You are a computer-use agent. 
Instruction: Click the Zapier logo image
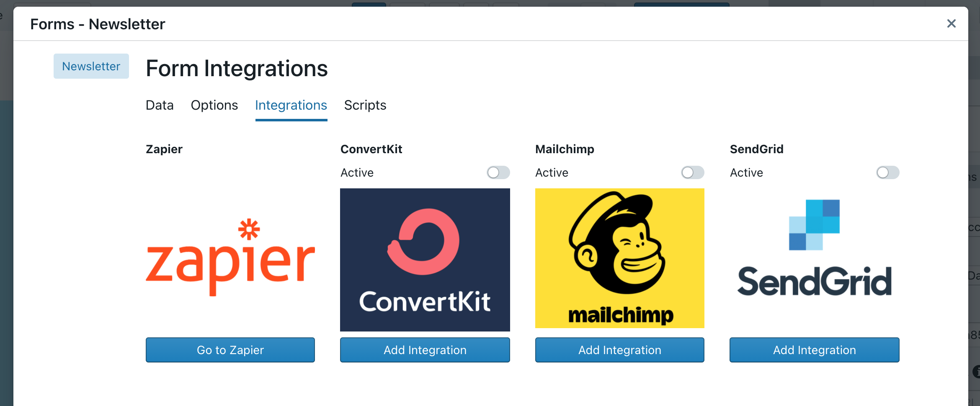pos(230,257)
